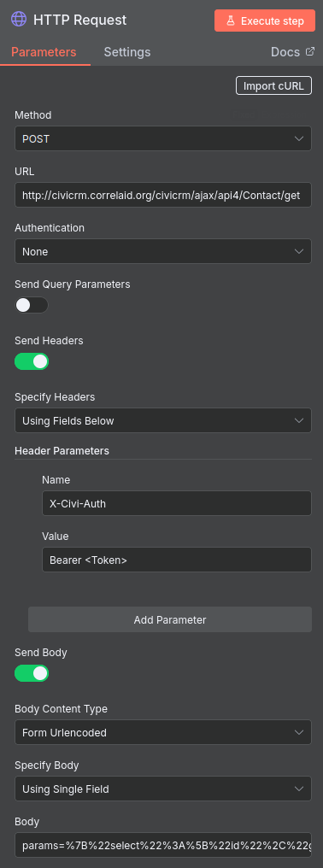Open the Docs link
The width and height of the screenshot is (323, 868).
292,52
